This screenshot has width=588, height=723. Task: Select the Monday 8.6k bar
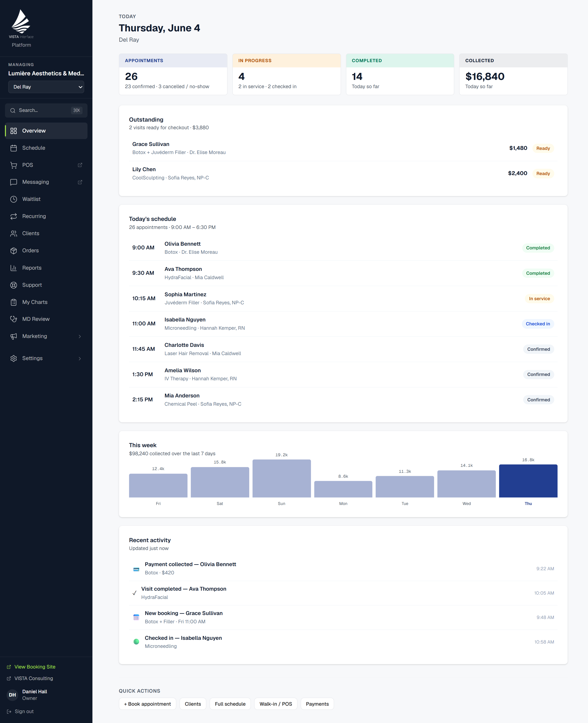click(x=343, y=490)
